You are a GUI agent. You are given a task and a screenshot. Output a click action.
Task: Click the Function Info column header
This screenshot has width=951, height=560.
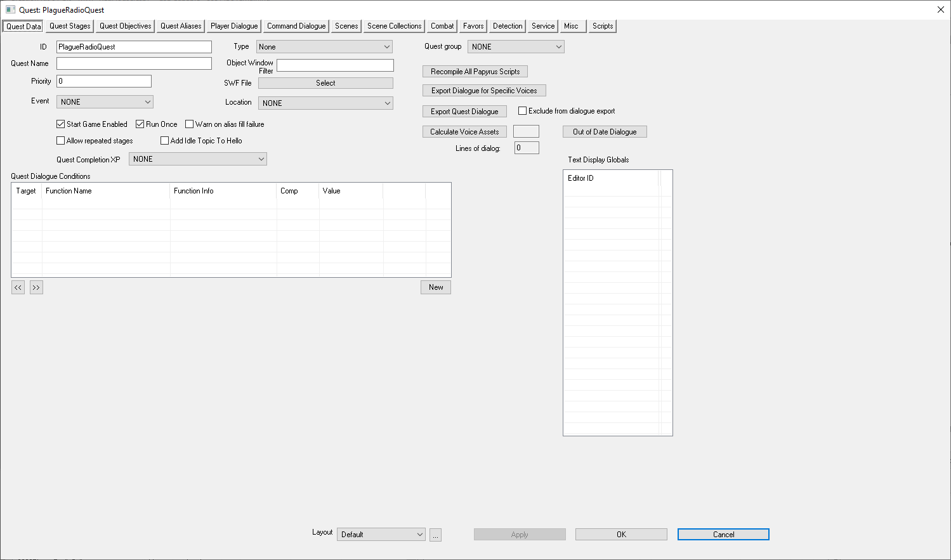coord(223,191)
